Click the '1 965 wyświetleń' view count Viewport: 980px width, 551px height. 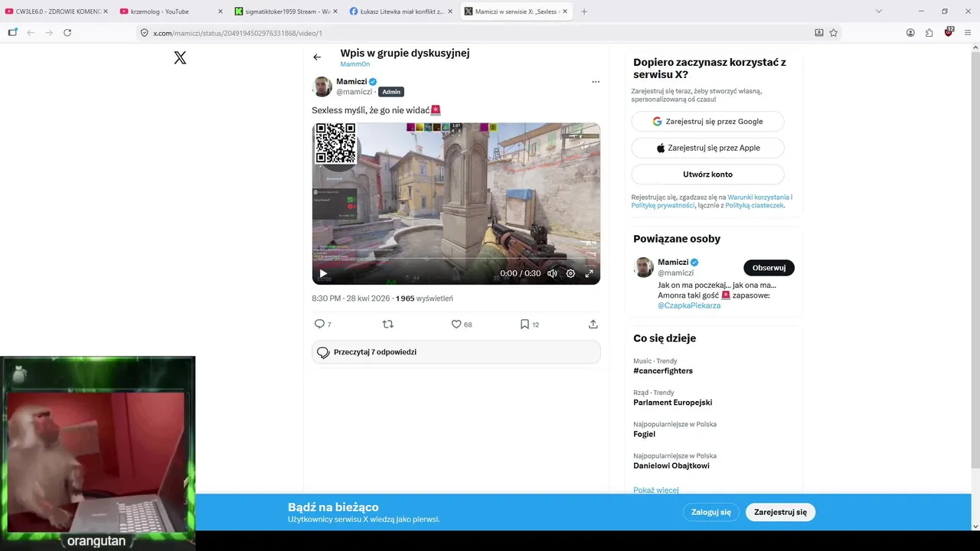(x=424, y=298)
